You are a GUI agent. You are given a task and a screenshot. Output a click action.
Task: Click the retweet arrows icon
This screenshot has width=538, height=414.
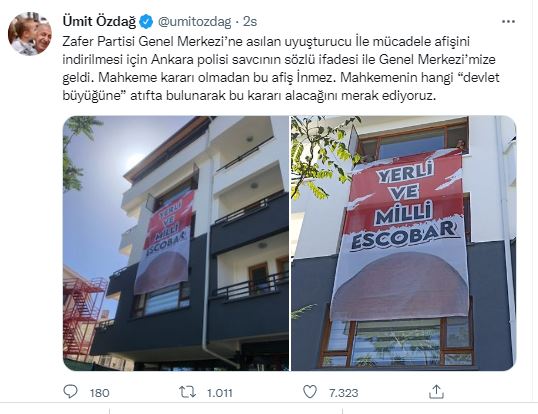pyautogui.click(x=188, y=392)
